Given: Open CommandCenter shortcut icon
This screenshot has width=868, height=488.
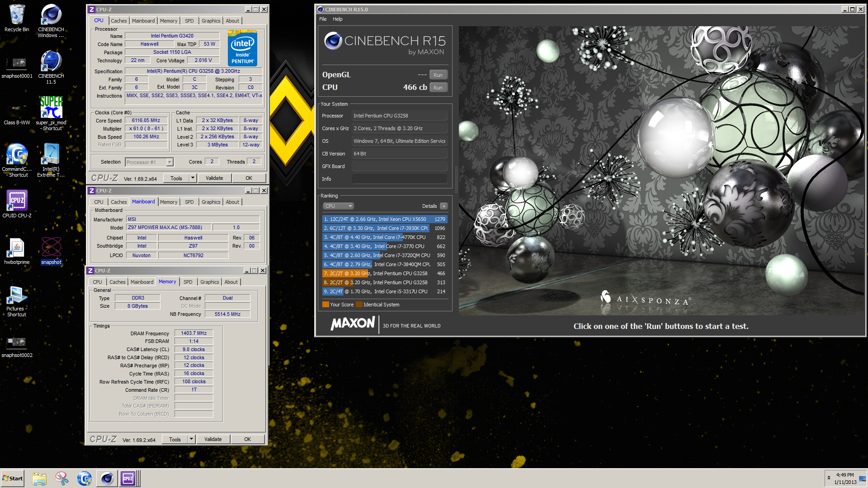Looking at the screenshot, I should 17,160.
